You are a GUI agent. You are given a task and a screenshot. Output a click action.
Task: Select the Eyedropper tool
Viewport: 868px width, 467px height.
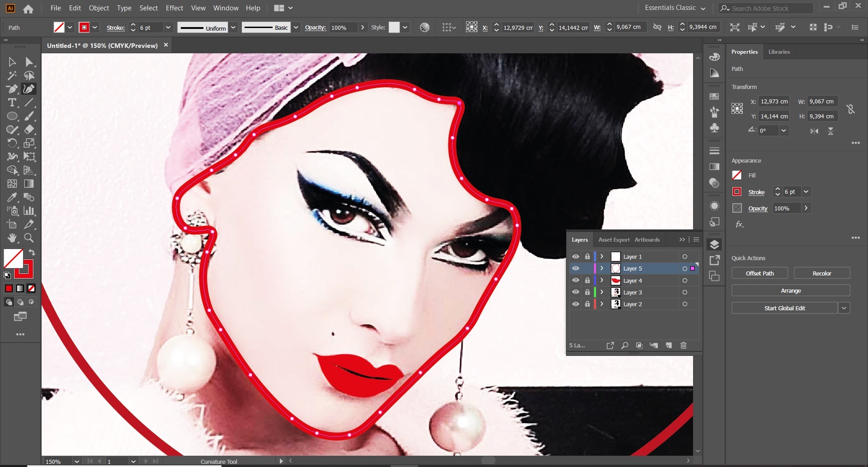12,197
